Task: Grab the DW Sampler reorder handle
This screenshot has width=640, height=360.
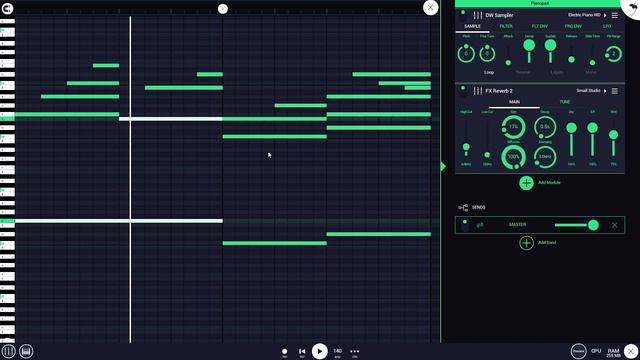Action: (478, 15)
